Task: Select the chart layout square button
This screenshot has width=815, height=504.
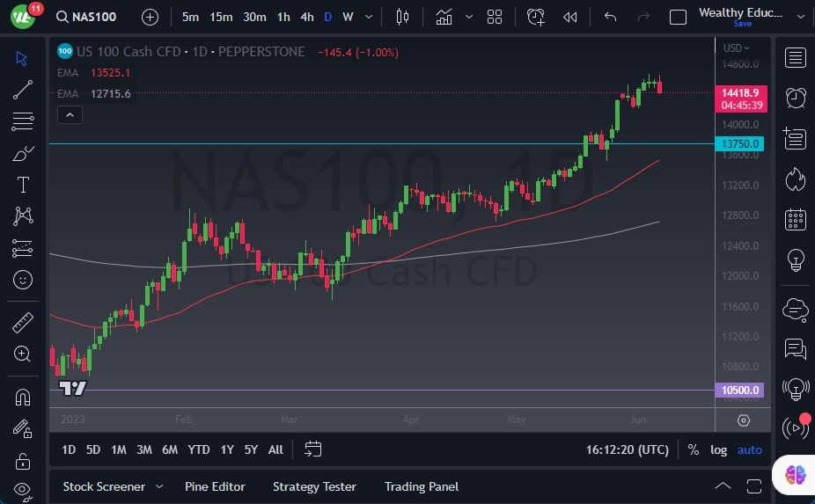Action: (678, 17)
